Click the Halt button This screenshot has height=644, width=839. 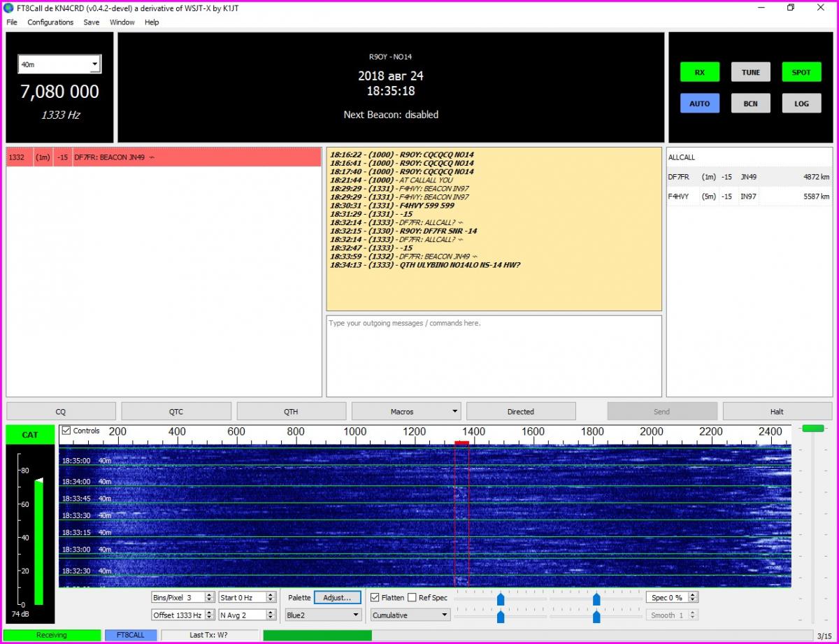coord(777,412)
